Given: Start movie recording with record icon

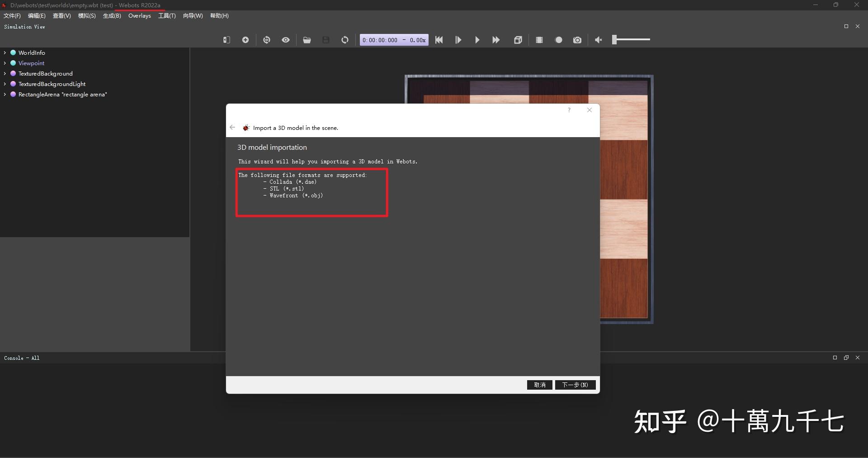Looking at the screenshot, I should click(559, 40).
